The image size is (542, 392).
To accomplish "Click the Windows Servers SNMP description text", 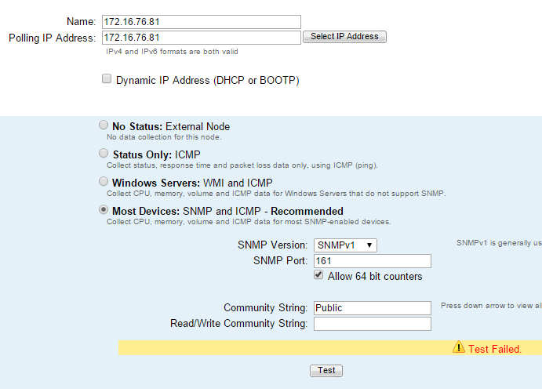I will (x=276, y=194).
